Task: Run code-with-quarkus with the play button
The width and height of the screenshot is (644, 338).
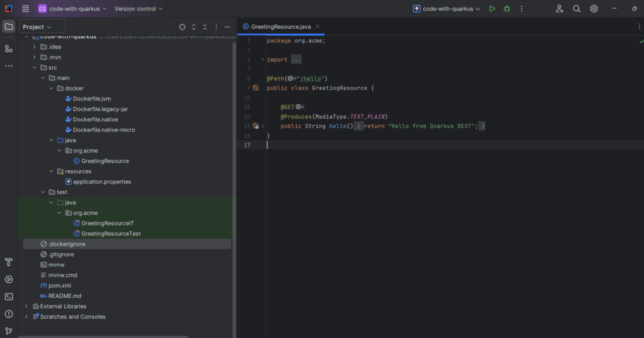Action: [x=492, y=9]
